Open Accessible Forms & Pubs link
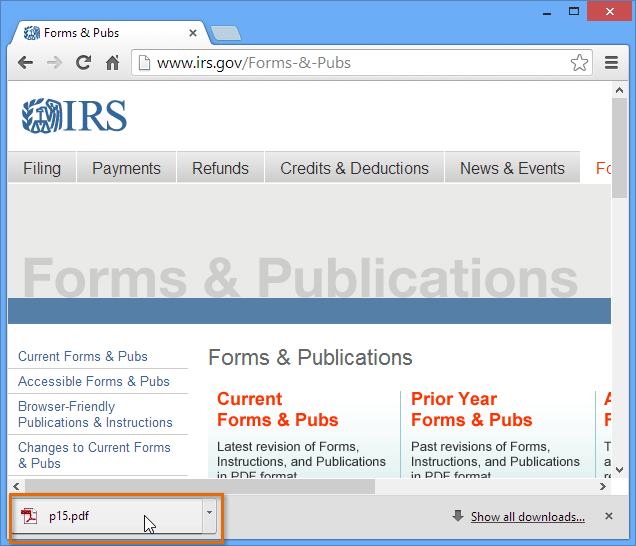Screen dimensions: 636x546 tap(94, 381)
